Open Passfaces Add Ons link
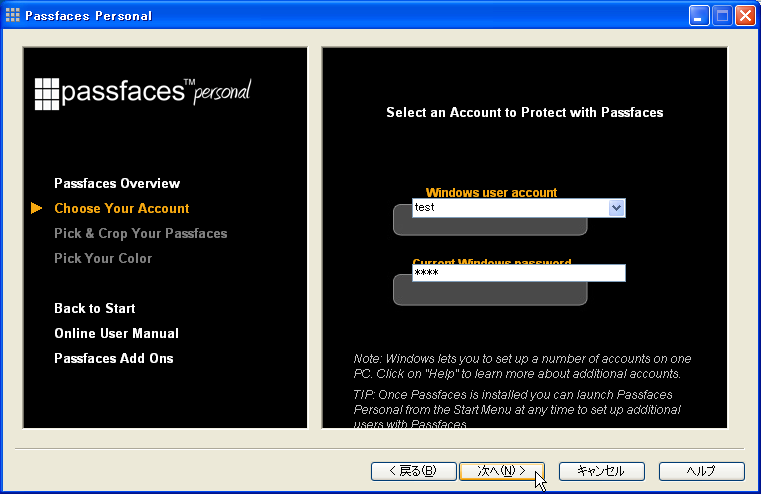 [114, 359]
